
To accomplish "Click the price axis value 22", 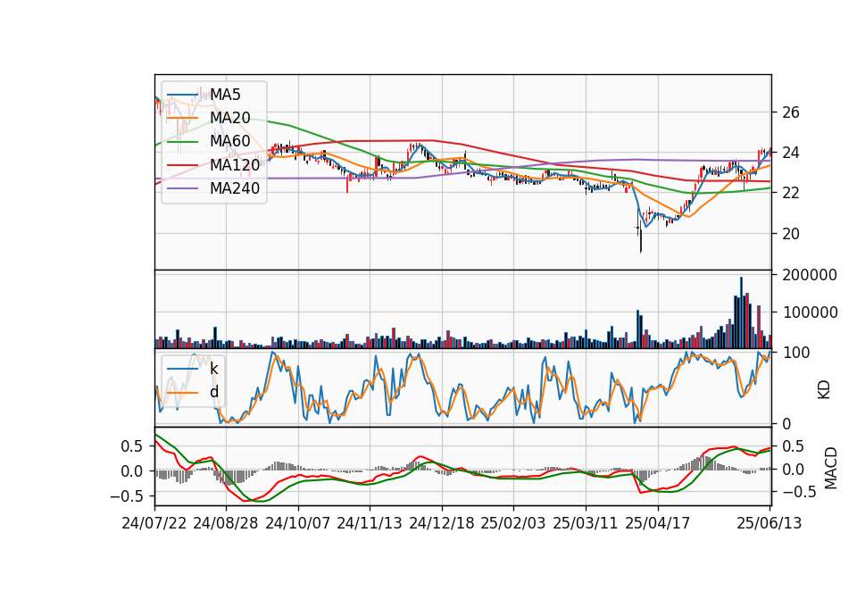I will (x=791, y=193).
